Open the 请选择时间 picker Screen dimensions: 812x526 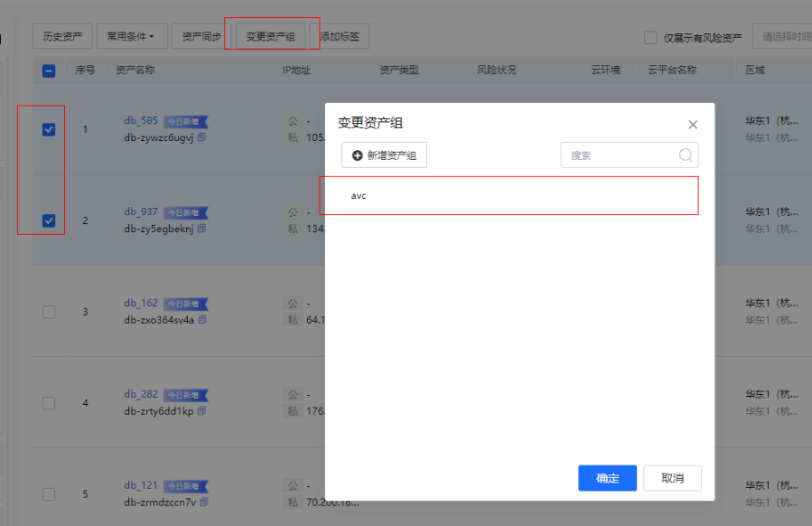pyautogui.click(x=782, y=37)
